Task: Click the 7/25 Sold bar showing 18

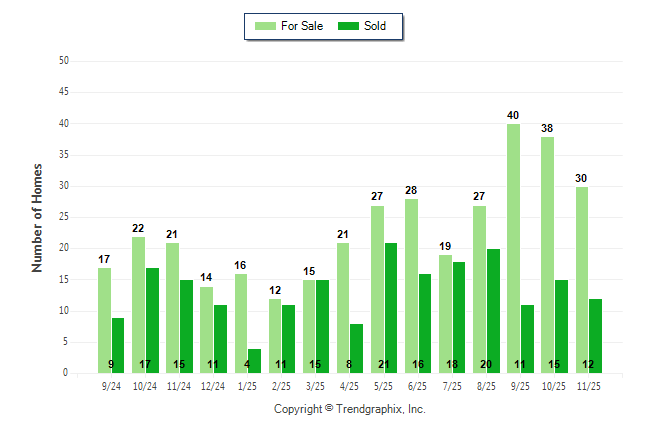Action: coord(459,317)
